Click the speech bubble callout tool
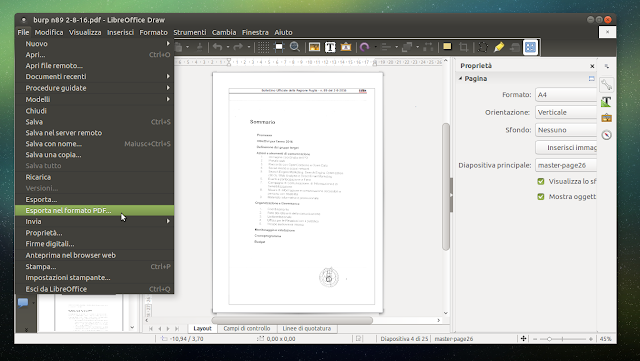640x361 pixels. click(x=23, y=303)
